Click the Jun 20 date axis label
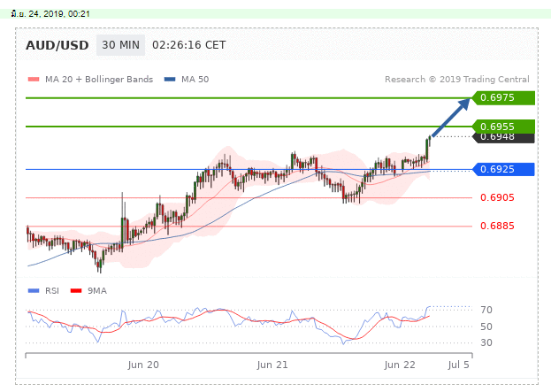This screenshot has height=392, width=551. pyautogui.click(x=143, y=365)
